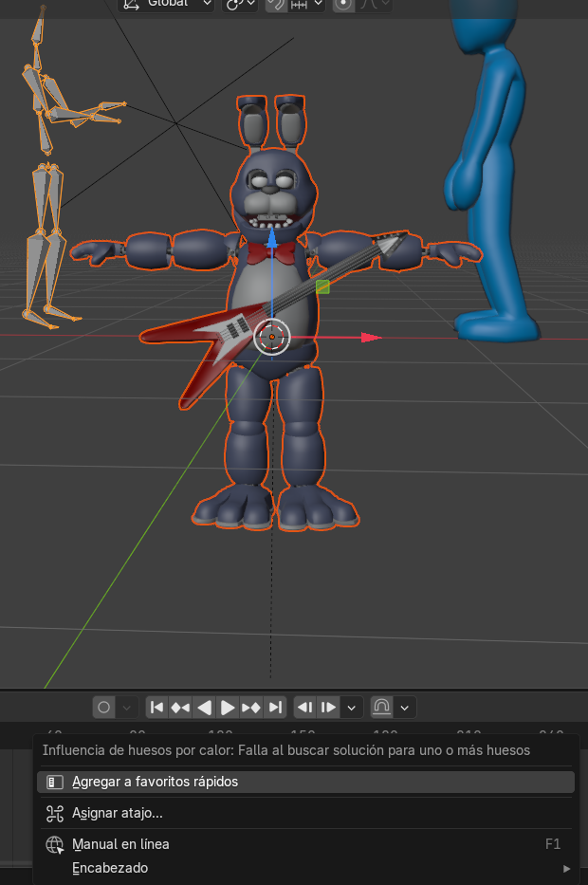Open the Global transform orientation dropdown
The height and width of the screenshot is (885, 588).
tap(167, 4)
